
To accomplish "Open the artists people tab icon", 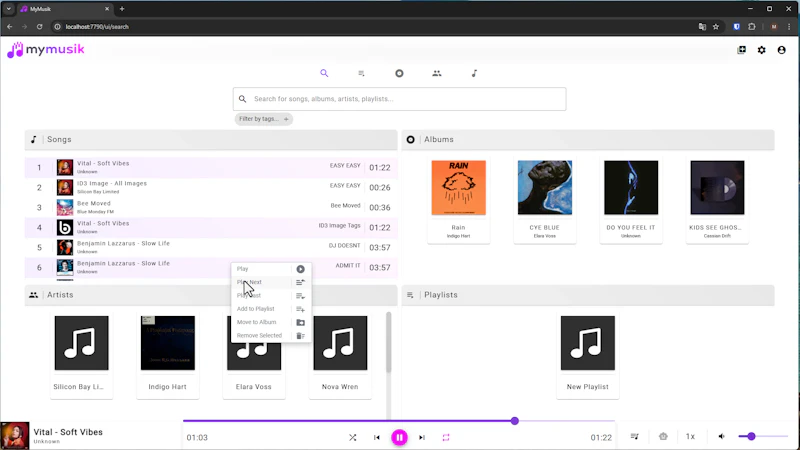I will (437, 73).
